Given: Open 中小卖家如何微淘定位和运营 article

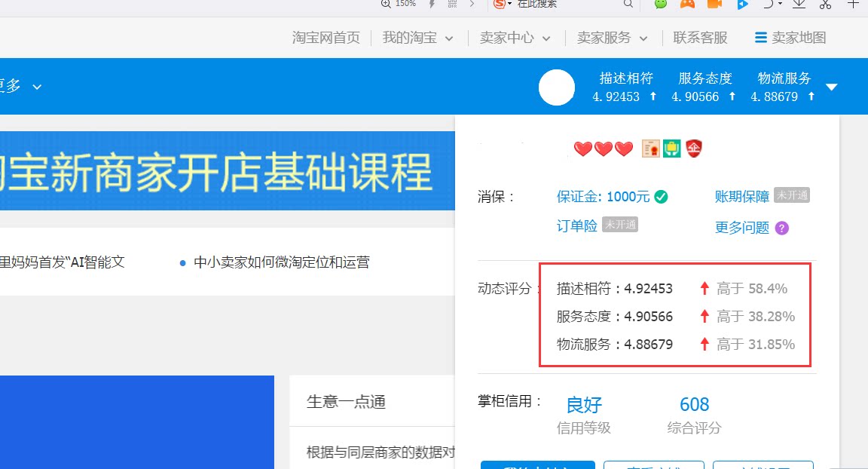Looking at the screenshot, I should coord(281,262).
